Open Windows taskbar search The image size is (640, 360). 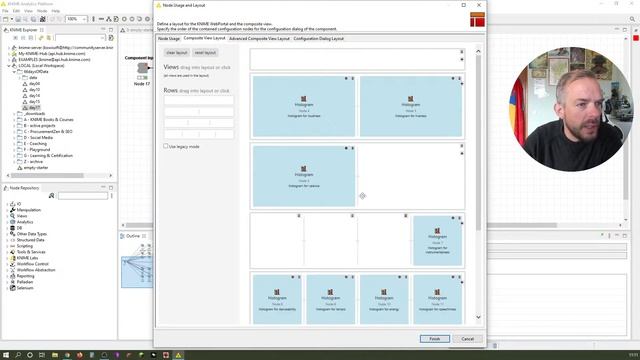click(x=18, y=355)
